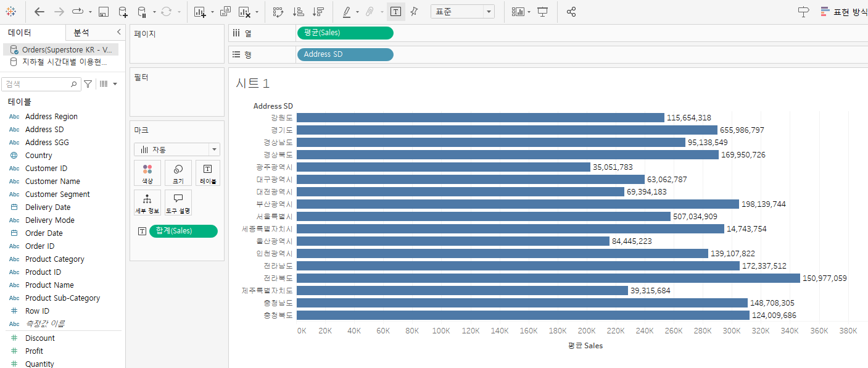
Task: Select the Discount measure field
Action: [x=40, y=338]
